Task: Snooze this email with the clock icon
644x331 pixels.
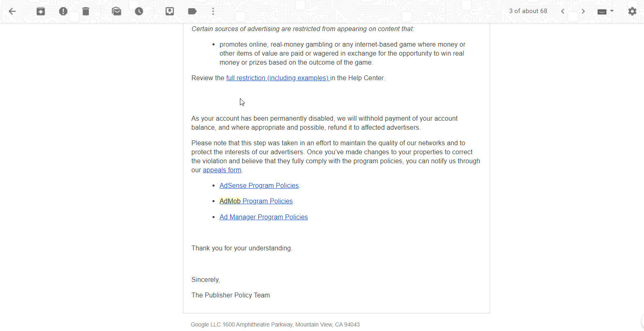Action: pos(139,11)
